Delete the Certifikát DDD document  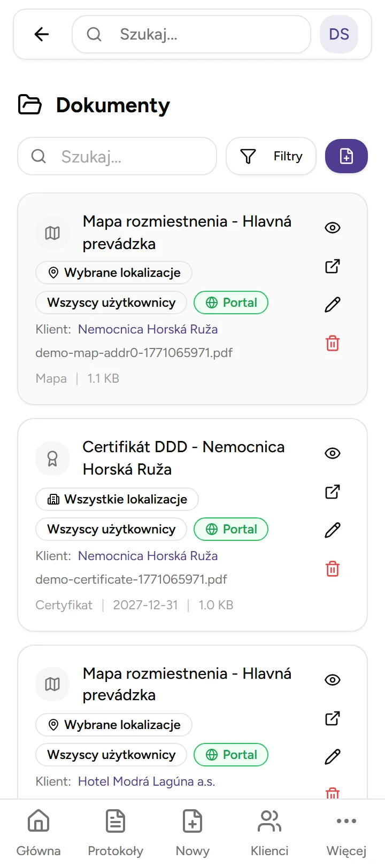[332, 569]
